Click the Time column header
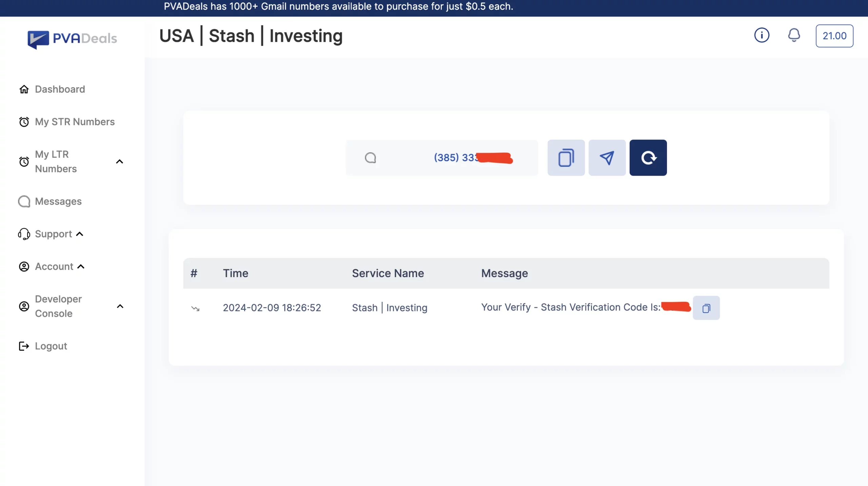This screenshot has width=868, height=486. tap(236, 273)
